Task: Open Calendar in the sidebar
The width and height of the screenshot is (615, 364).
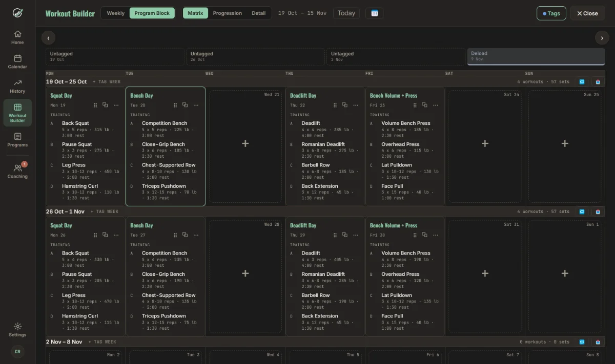Action: [x=17, y=62]
